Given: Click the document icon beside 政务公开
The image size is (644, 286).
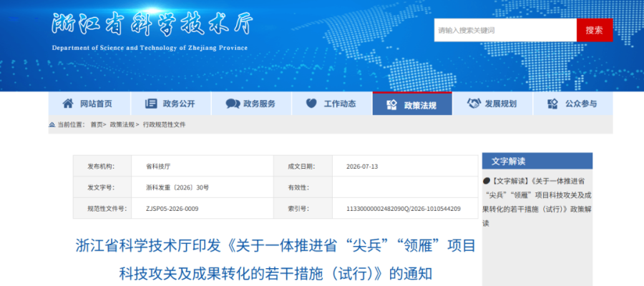Looking at the screenshot, I should click(151, 104).
